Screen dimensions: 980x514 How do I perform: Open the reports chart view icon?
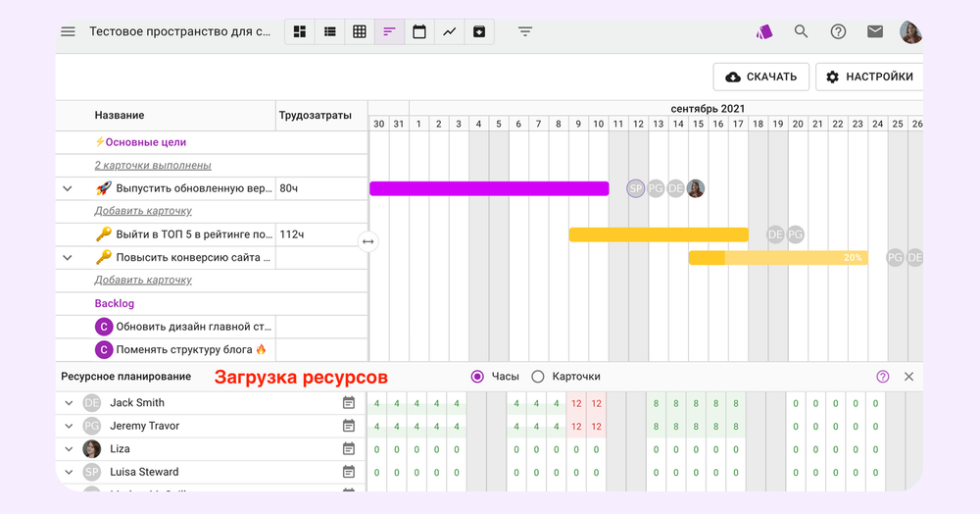coord(450,32)
